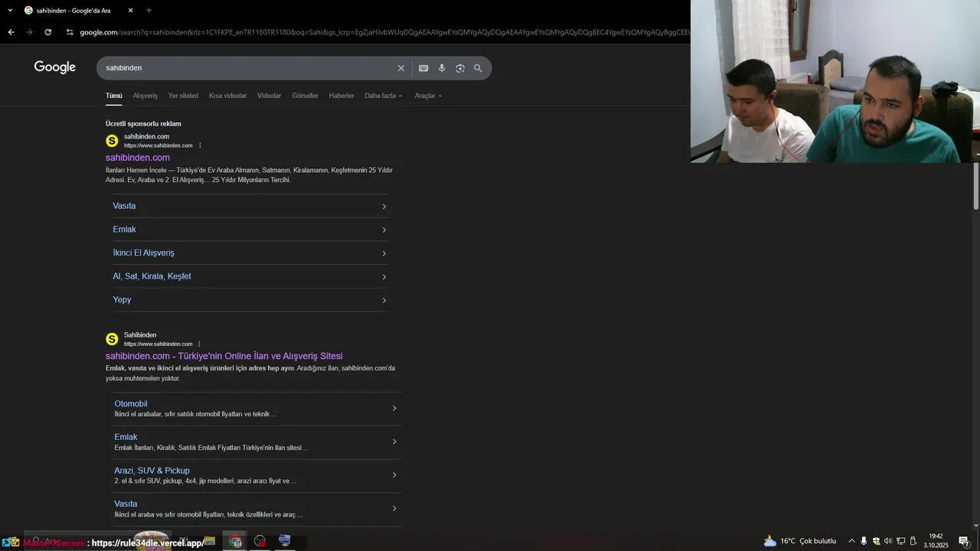
Task: Open Windows Security tray icon
Action: coord(876,541)
